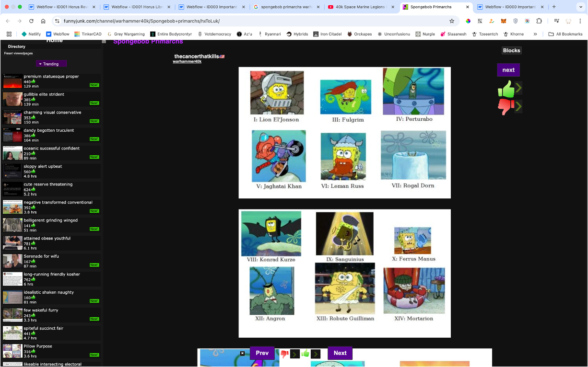Expand arrow beside big thumbs up
This screenshot has width=588, height=367.
518,88
